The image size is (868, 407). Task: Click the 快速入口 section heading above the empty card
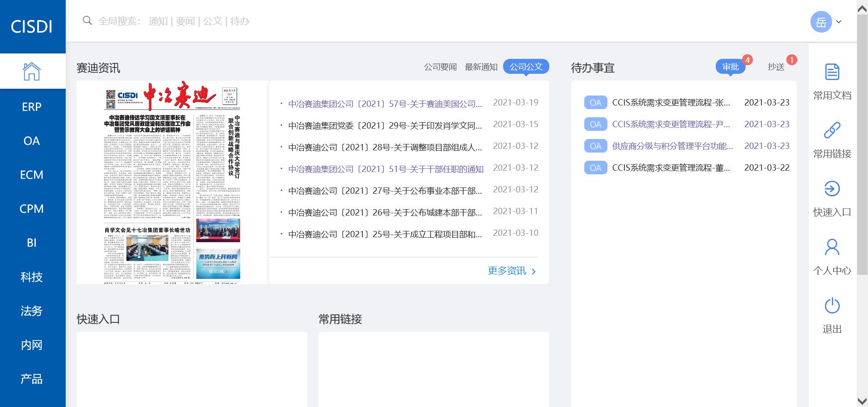[x=98, y=319]
